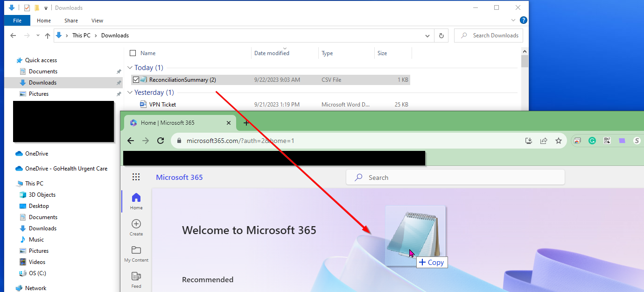Select the 'Home | Microsoft 365' browser tab
644x292 pixels.
tap(180, 123)
